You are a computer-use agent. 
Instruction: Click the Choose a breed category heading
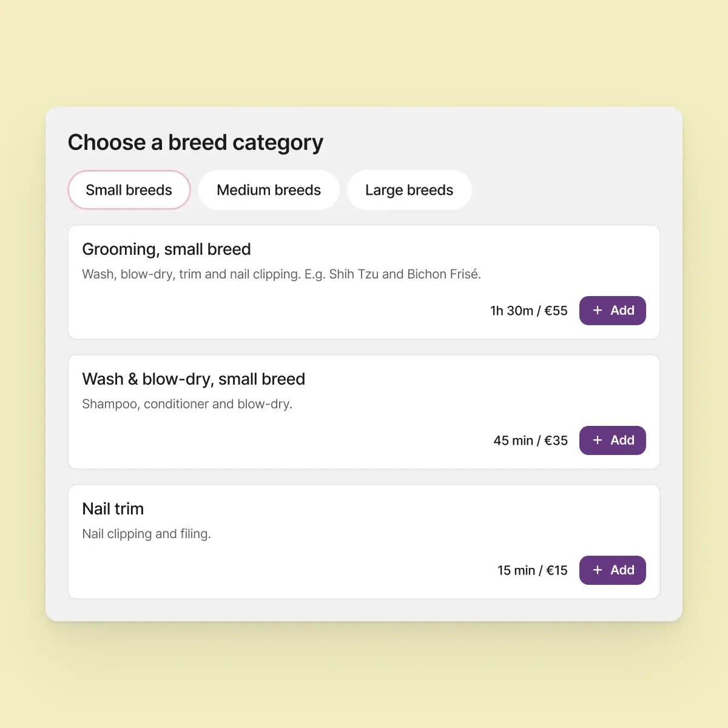tap(195, 143)
